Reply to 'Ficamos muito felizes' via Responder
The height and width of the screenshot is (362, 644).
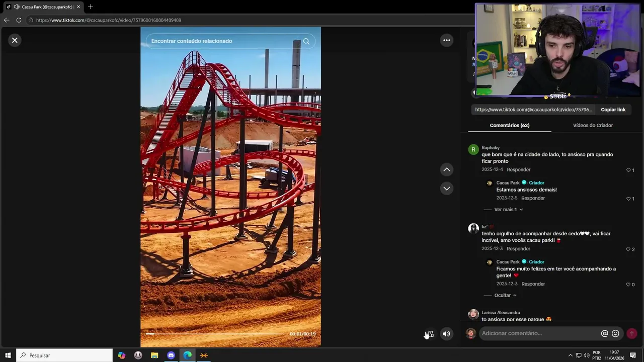[533, 284]
